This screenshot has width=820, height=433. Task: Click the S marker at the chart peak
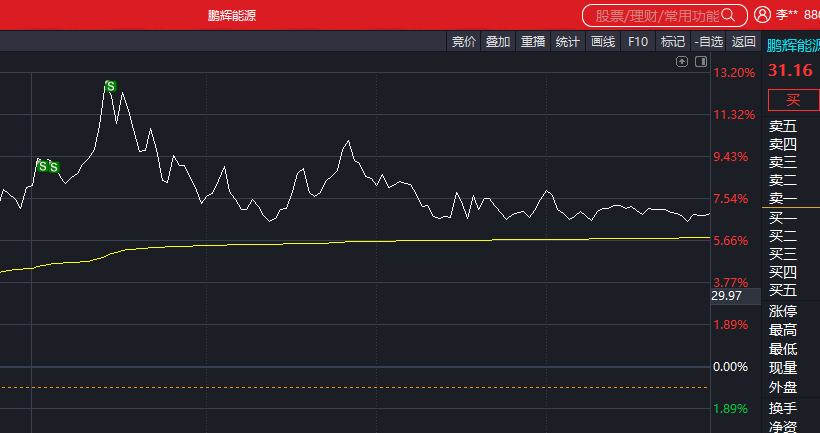[110, 86]
